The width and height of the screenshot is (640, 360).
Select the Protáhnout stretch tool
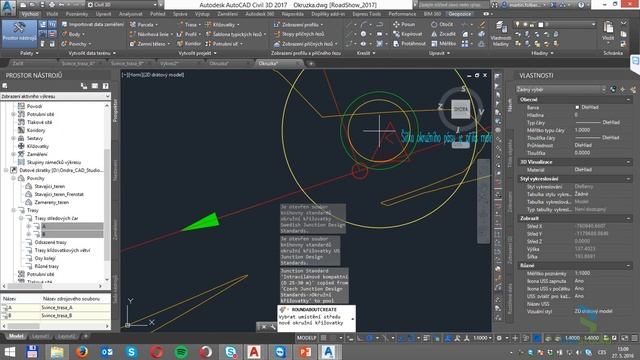[409, 44]
